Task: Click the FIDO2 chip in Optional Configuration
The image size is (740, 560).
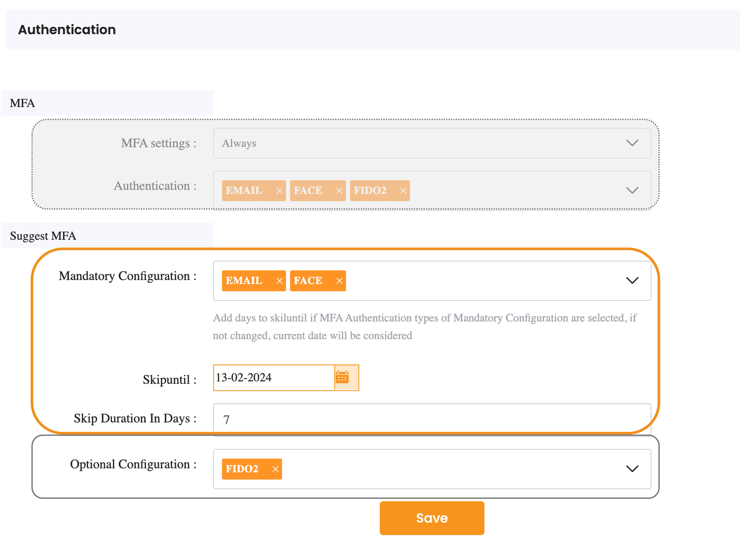Action: coord(242,469)
